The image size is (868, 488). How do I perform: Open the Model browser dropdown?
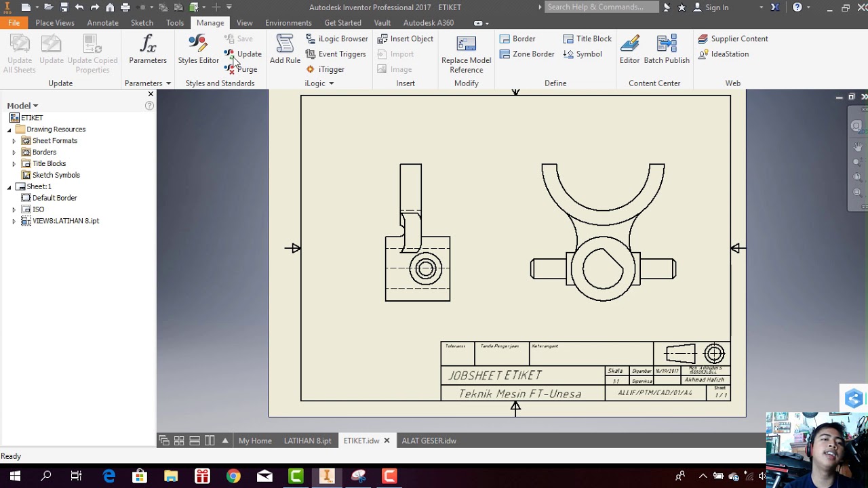click(x=22, y=106)
